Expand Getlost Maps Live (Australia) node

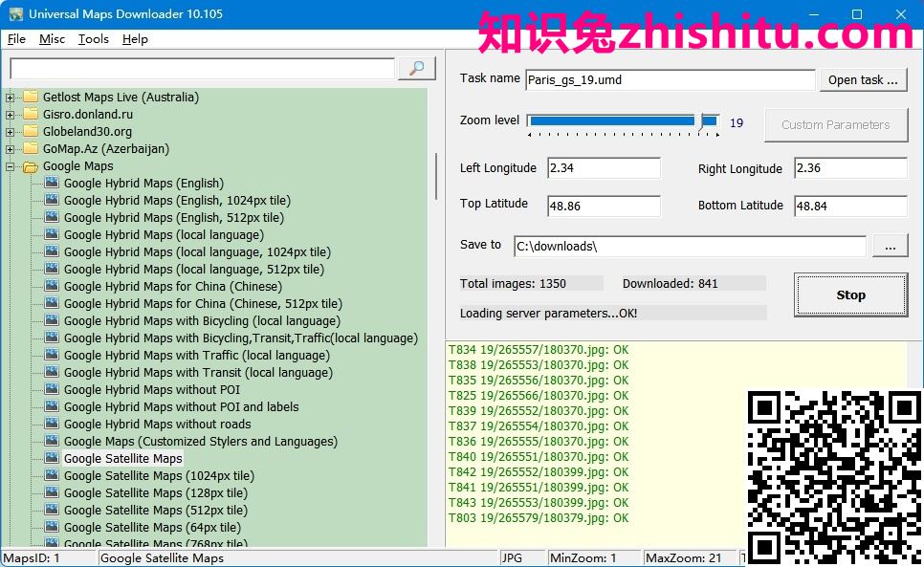[10, 98]
